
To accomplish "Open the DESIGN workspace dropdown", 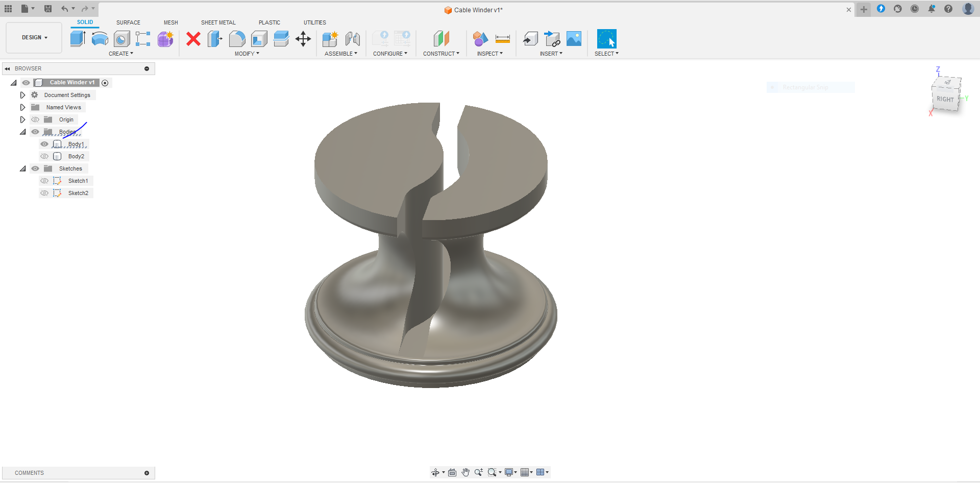I will pos(34,37).
